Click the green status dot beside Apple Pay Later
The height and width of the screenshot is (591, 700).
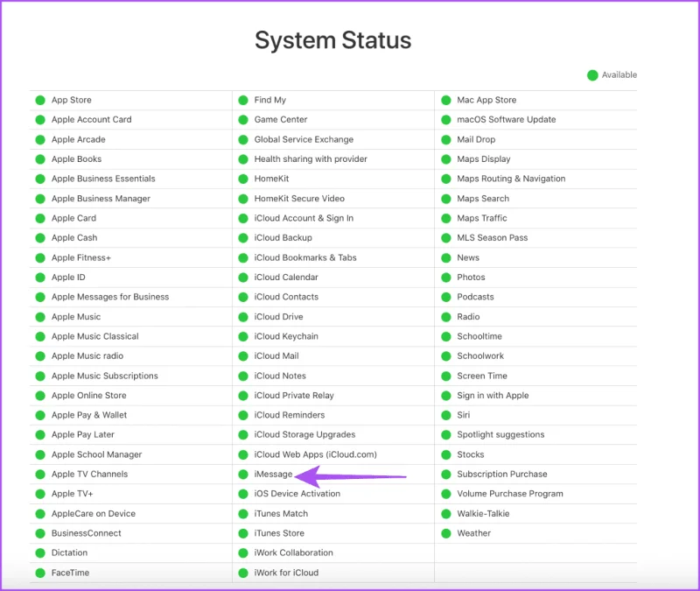click(x=40, y=434)
